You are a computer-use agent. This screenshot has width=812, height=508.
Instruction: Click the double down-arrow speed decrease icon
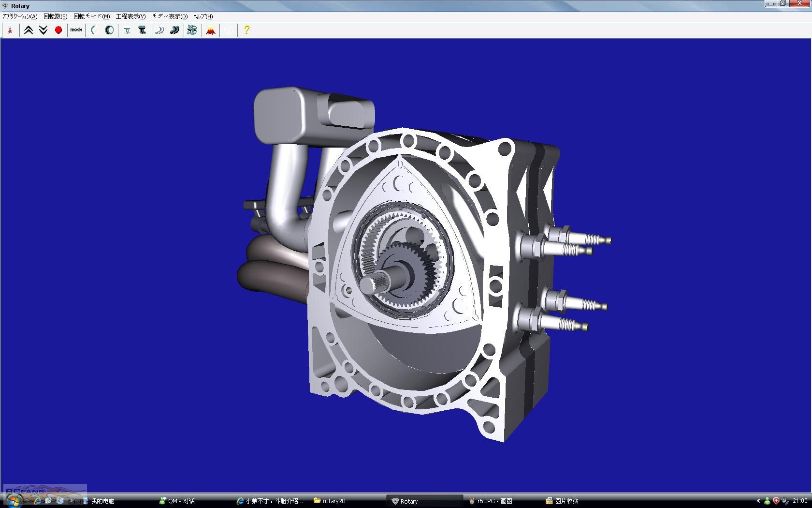[x=43, y=30]
